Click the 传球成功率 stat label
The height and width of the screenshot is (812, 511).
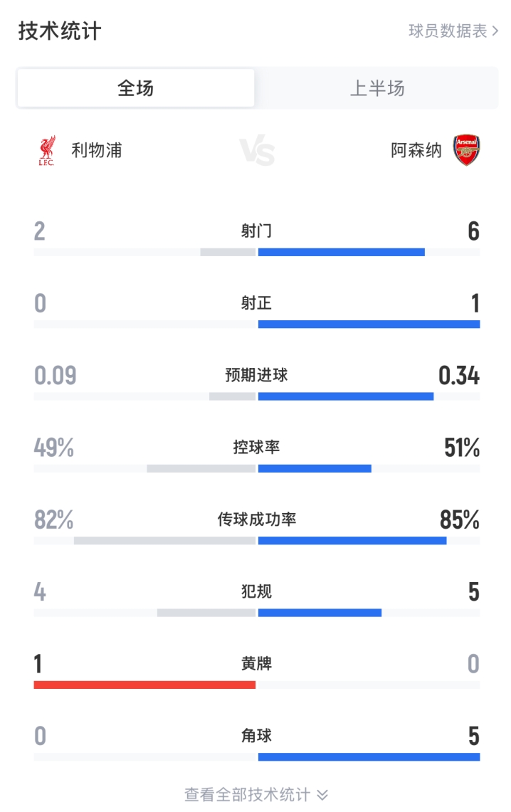point(255,520)
